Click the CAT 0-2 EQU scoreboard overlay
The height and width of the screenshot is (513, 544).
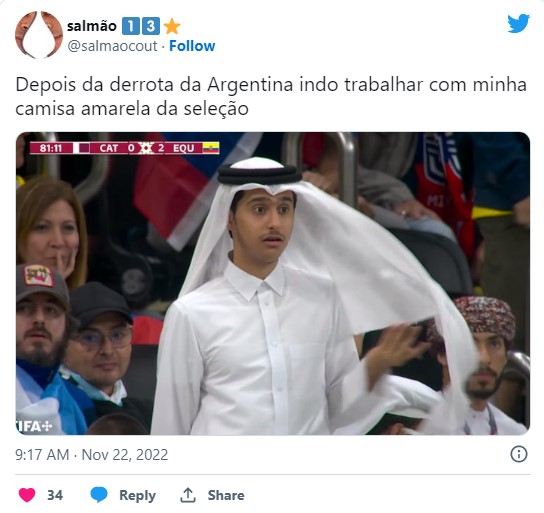(125, 148)
